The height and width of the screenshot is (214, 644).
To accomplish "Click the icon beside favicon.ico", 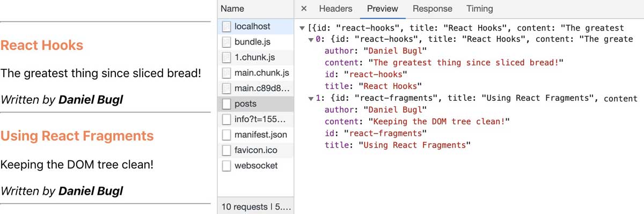I will pyautogui.click(x=226, y=150).
